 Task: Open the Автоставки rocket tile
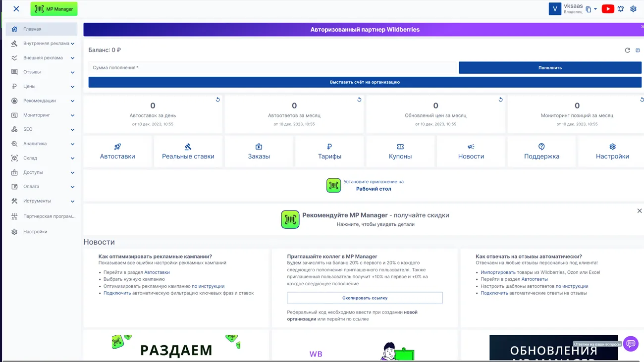[x=117, y=152]
